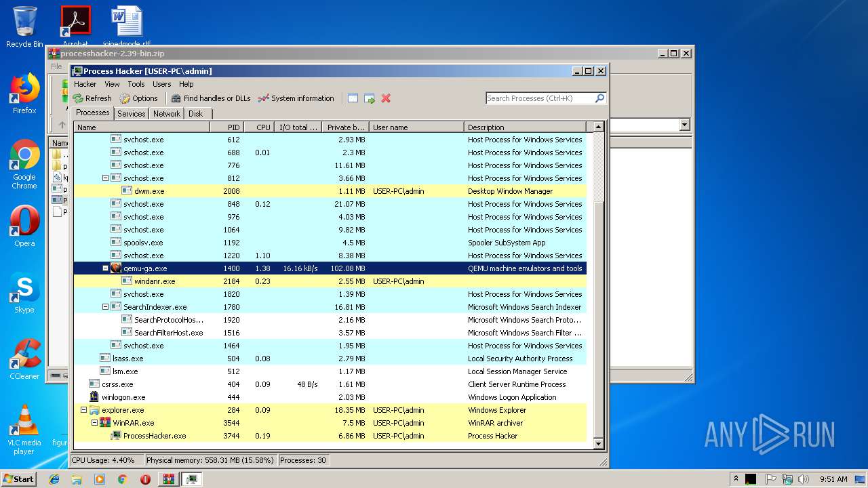Open Google Chrome desktop shortcut
The height and width of the screenshot is (488, 868).
(24, 165)
